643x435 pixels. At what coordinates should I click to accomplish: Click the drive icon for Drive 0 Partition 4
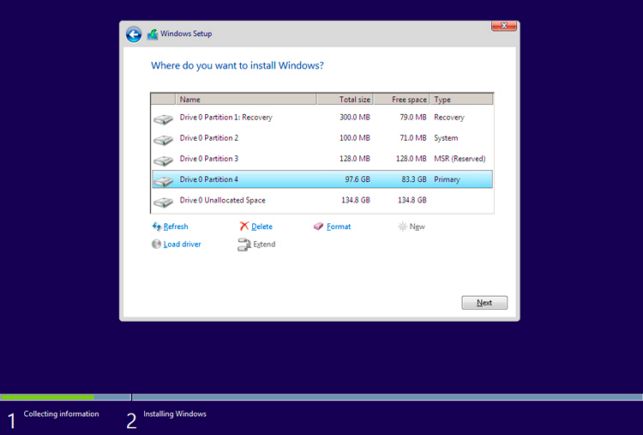[x=163, y=181]
